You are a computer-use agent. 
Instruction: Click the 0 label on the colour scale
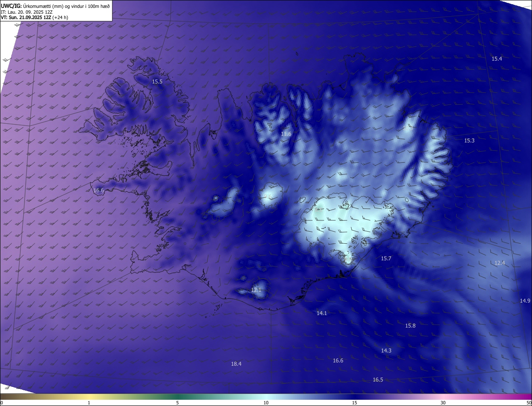click(x=1, y=403)
